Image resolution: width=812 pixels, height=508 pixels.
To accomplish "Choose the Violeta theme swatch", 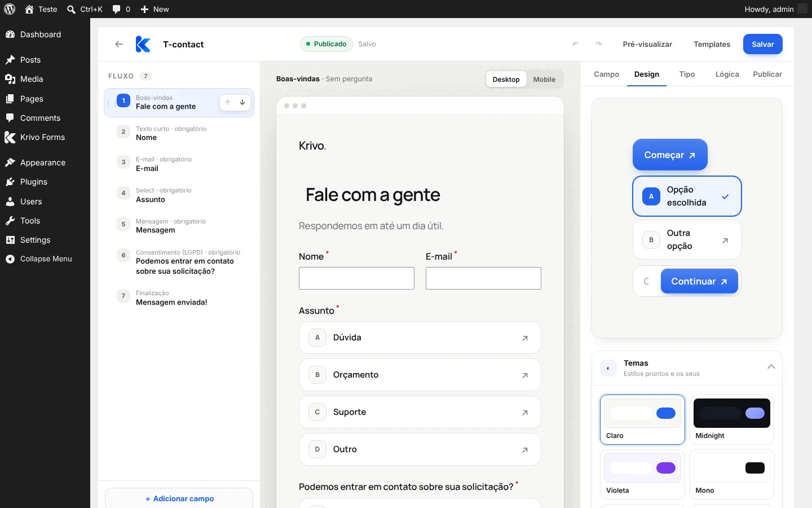I will 642,474.
